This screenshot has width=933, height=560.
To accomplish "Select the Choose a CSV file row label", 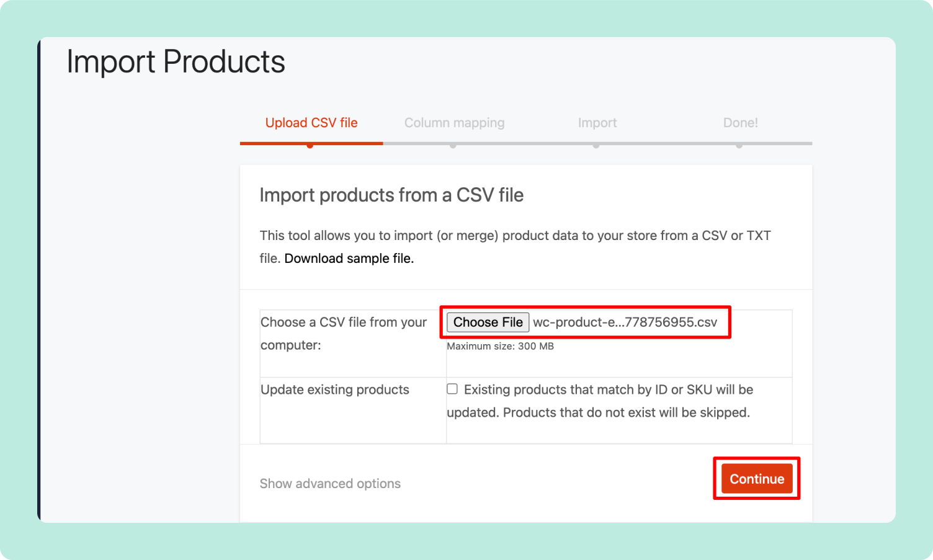I will click(x=344, y=334).
